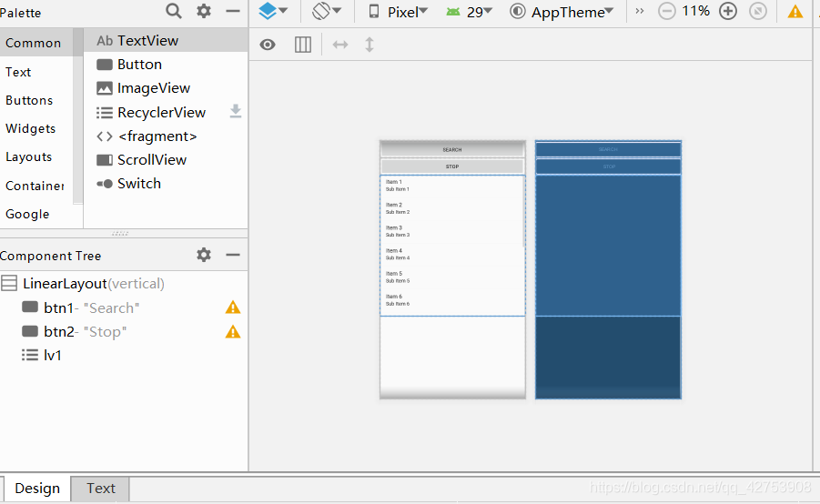
Task: Minimize the Palette panel
Action: pos(233,11)
